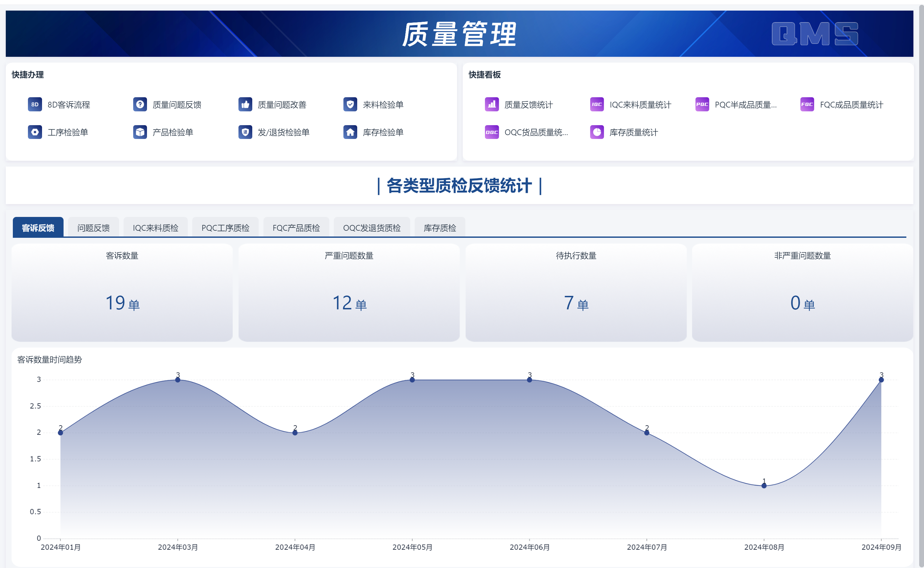Click the 2024年01月 data point
924x568 pixels.
60,433
